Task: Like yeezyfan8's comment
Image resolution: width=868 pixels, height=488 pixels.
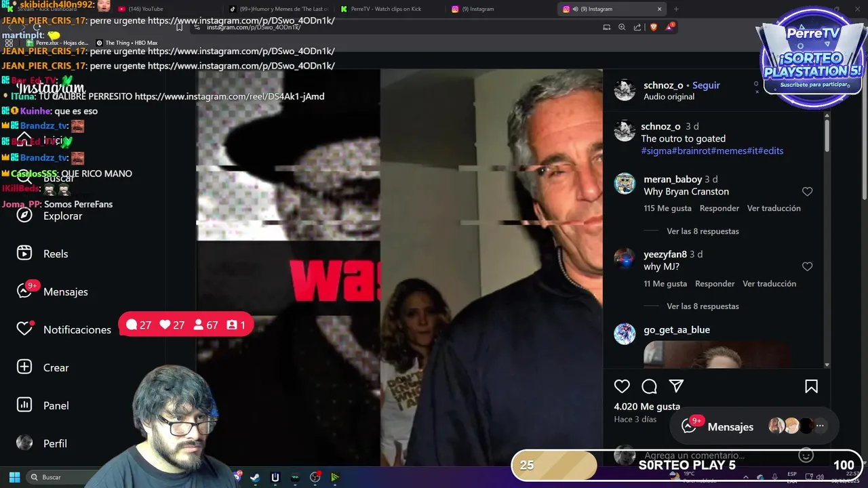Action: coord(807,267)
